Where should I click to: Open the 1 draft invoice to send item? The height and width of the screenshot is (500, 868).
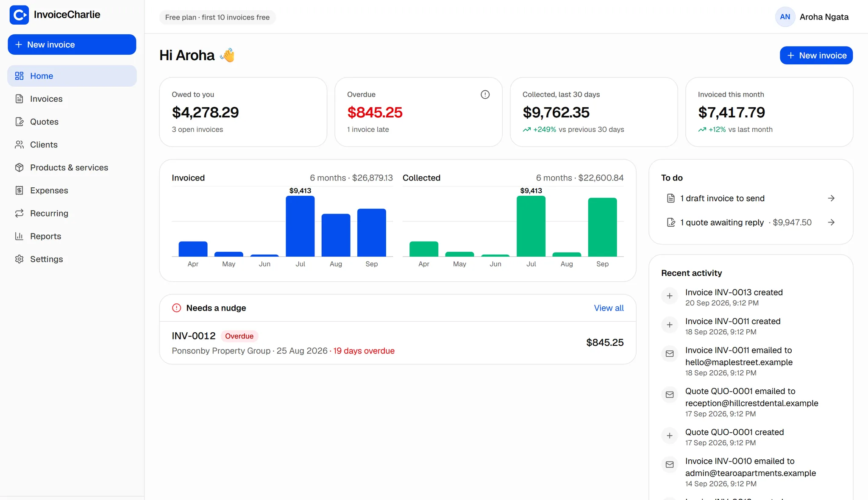(x=751, y=198)
